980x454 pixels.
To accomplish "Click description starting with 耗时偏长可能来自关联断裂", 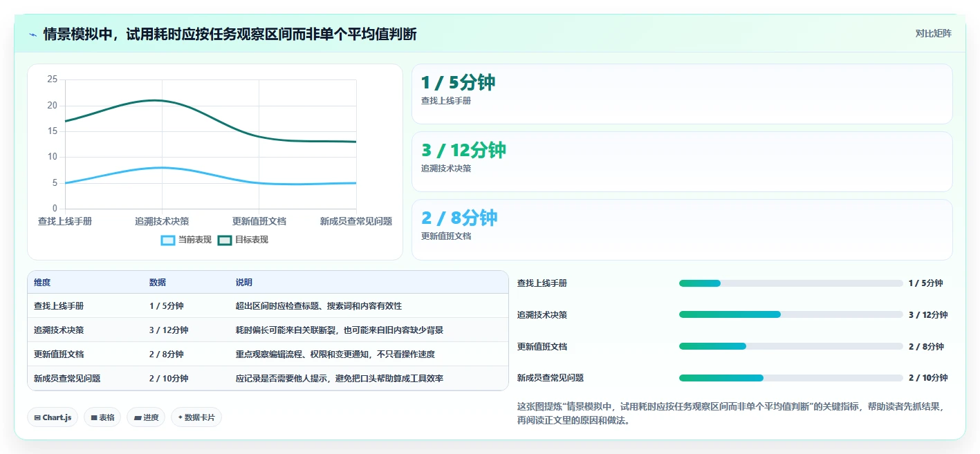I will click(x=340, y=330).
